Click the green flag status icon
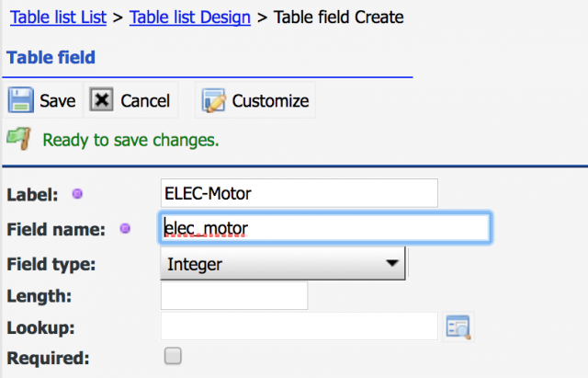 point(18,139)
